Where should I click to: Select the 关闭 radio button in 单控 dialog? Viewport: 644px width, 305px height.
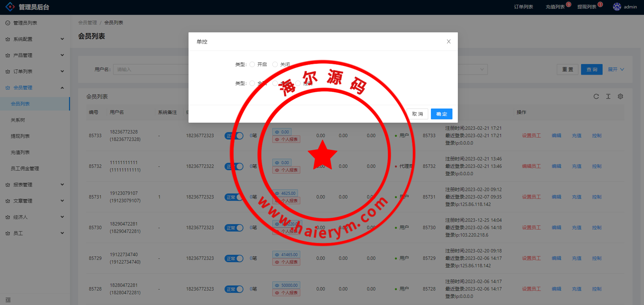pos(275,64)
